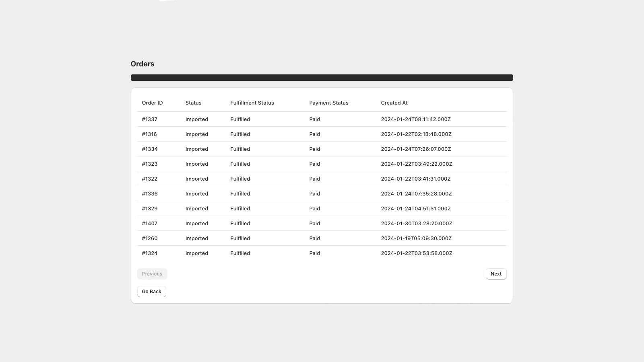Click the Orders page heading
This screenshot has height=362, width=644.
[x=142, y=64]
